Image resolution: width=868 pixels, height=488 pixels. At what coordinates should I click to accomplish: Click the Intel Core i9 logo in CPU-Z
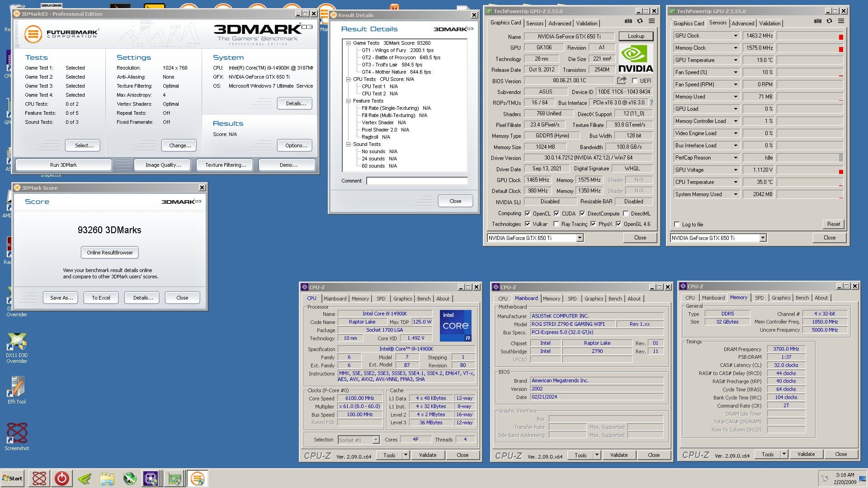456,325
